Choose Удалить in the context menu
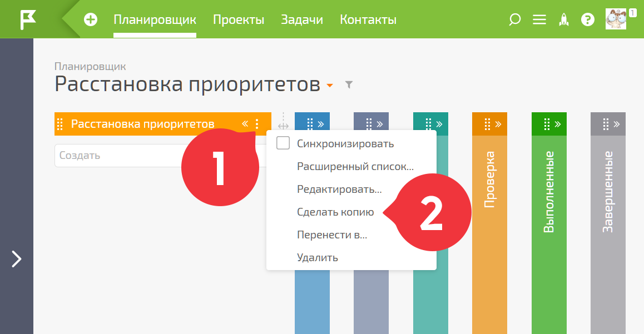This screenshot has height=334, width=644. [318, 258]
